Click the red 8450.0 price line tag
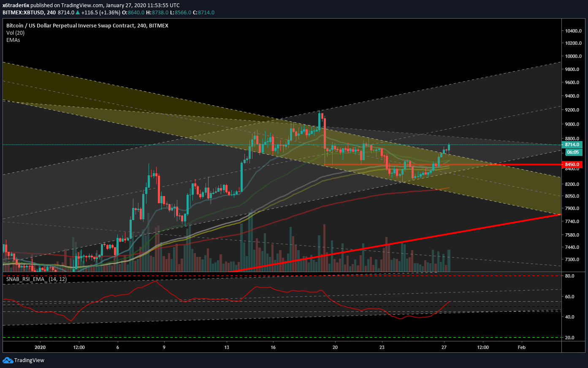This screenshot has width=588, height=368. pos(572,164)
